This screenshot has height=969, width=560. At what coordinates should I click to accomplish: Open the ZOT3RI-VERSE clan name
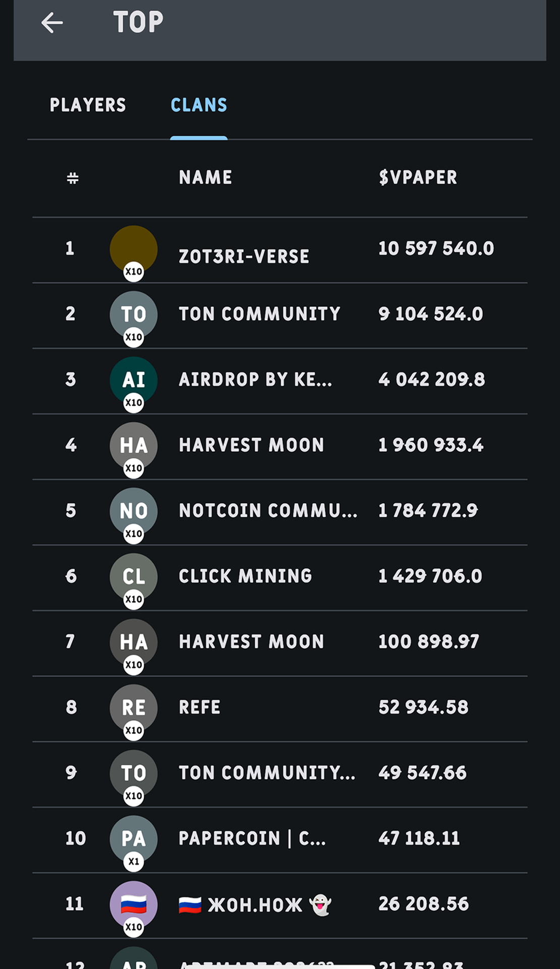(244, 256)
